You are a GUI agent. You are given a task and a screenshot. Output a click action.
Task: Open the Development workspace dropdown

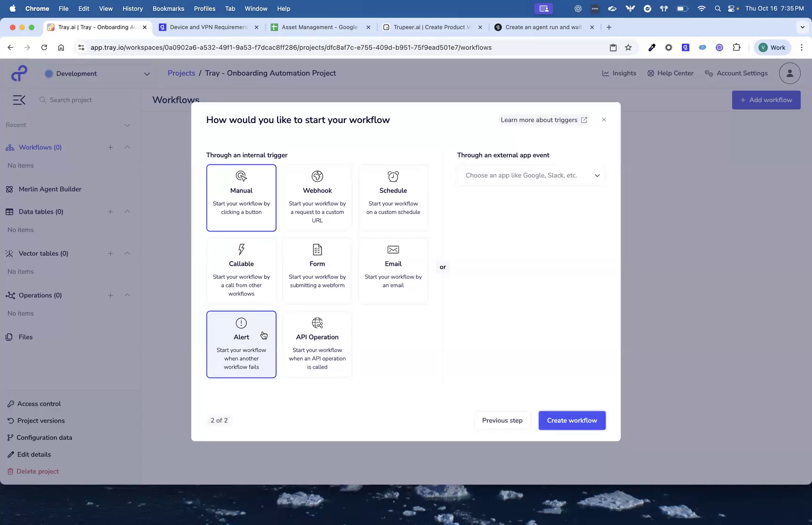(97, 73)
